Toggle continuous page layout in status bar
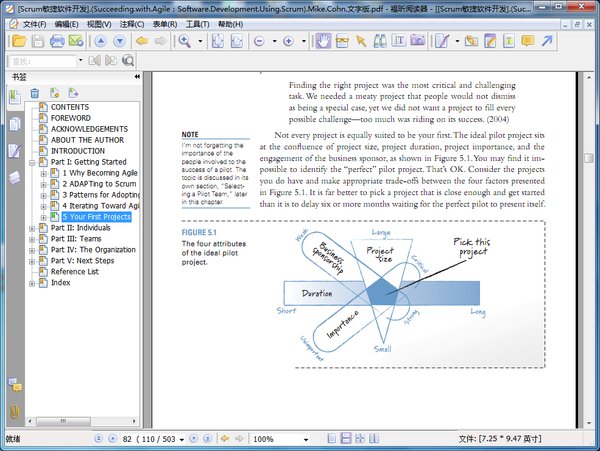The height and width of the screenshot is (451, 600). [346, 438]
